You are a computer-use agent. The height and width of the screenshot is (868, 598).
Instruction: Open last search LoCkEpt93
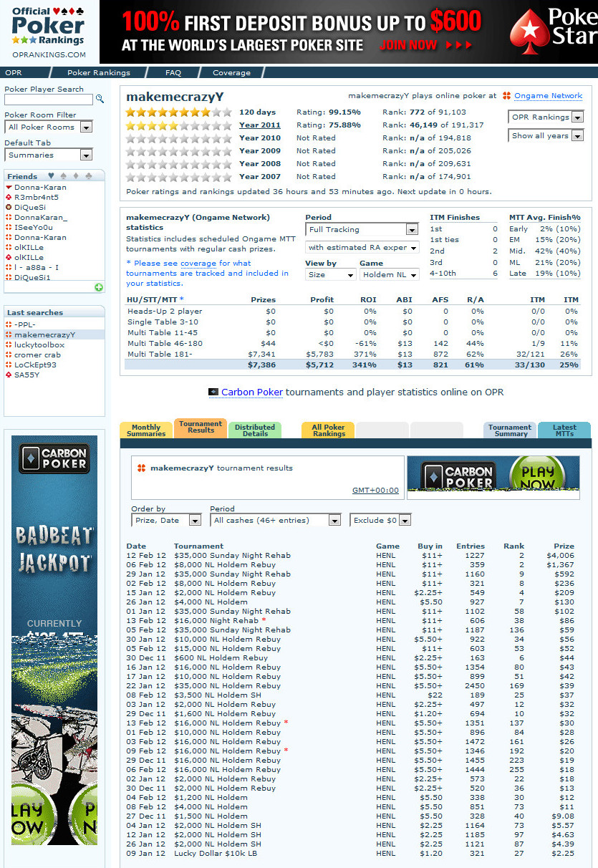pos(36,365)
